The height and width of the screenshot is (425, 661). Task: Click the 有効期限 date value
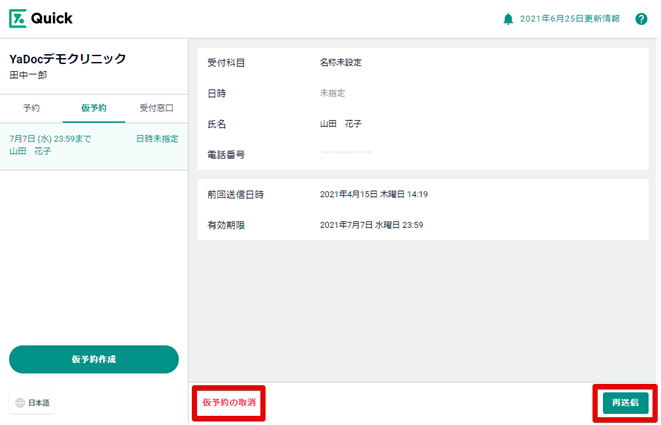tap(372, 225)
